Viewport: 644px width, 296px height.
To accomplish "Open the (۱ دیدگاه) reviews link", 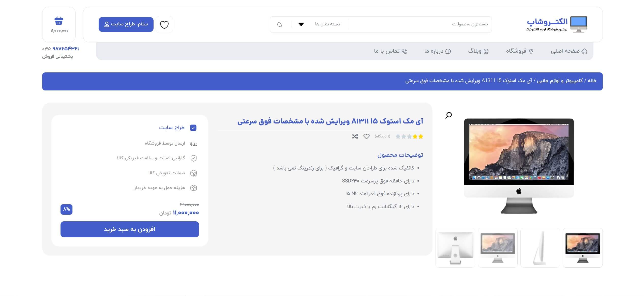I will coord(382,136).
